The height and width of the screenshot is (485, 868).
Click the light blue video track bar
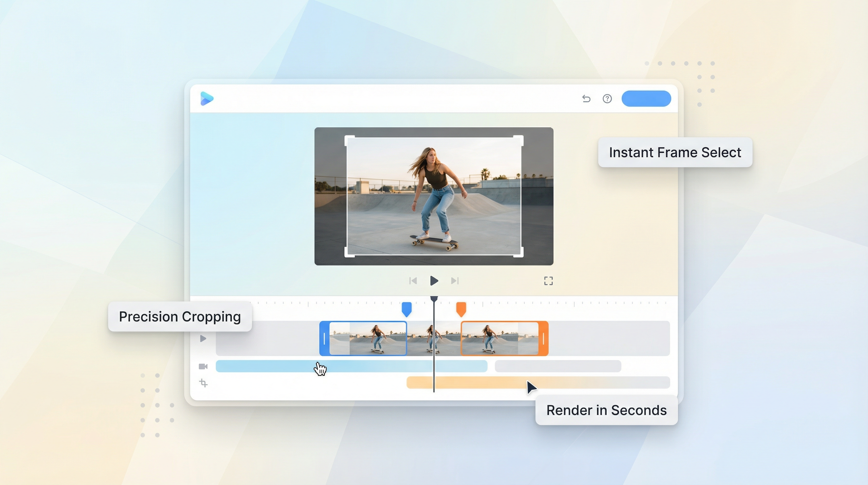click(371, 366)
